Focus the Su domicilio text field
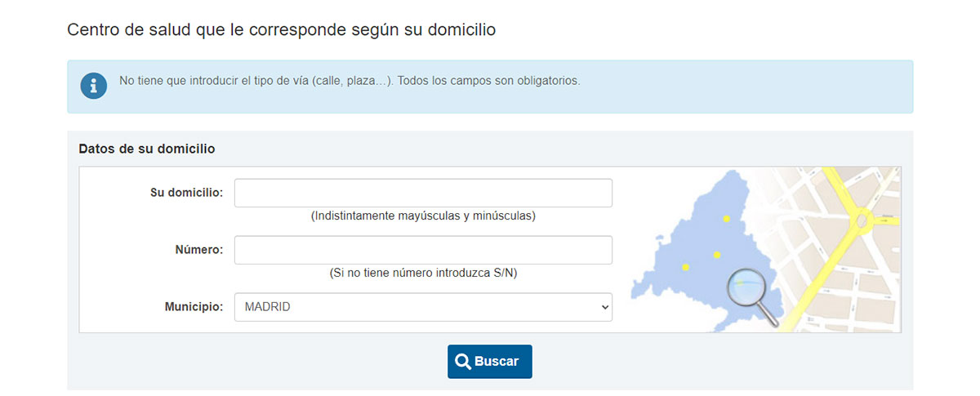 click(x=423, y=194)
